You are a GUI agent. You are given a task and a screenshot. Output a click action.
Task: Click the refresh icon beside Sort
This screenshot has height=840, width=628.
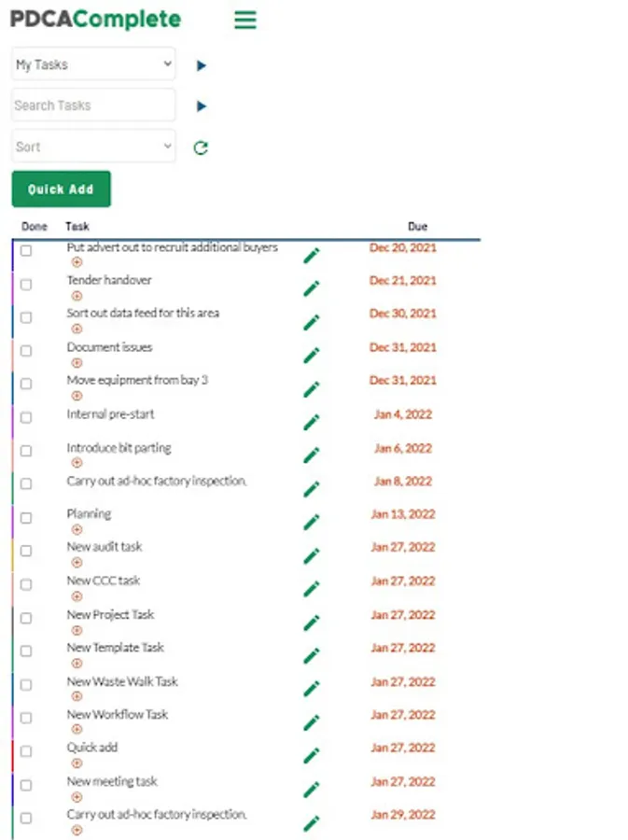click(x=200, y=147)
